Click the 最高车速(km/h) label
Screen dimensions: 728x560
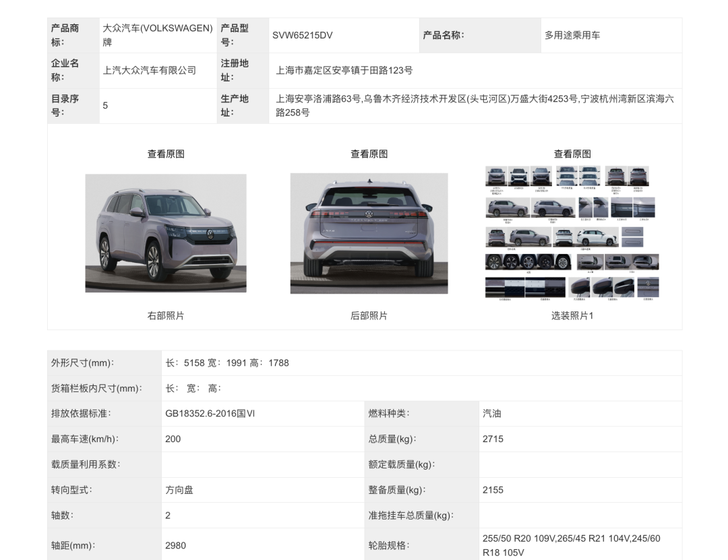click(84, 439)
